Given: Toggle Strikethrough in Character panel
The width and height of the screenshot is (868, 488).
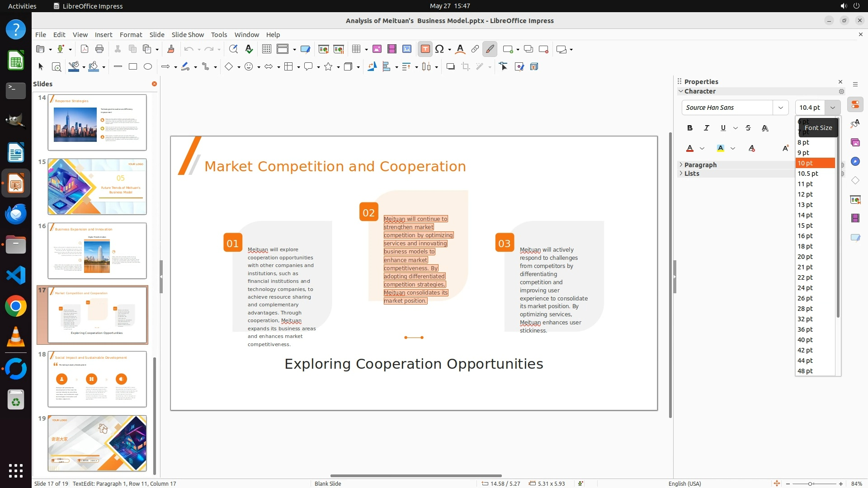Looking at the screenshot, I should [x=748, y=128].
